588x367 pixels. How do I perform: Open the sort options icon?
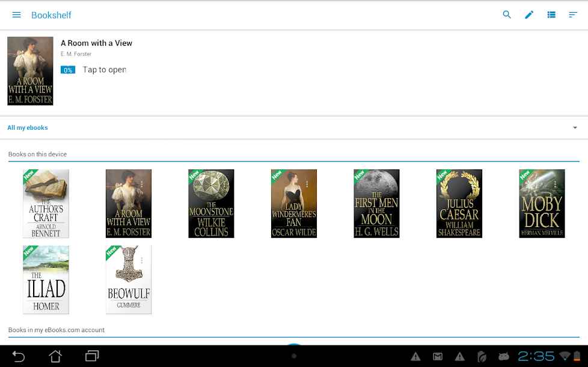click(x=573, y=14)
